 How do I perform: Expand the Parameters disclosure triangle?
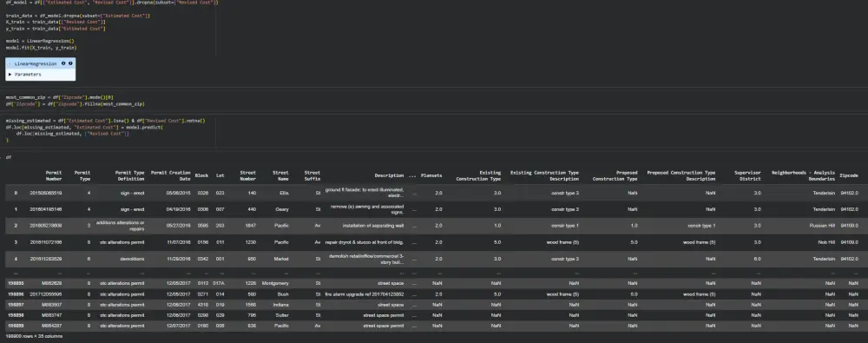(10, 75)
